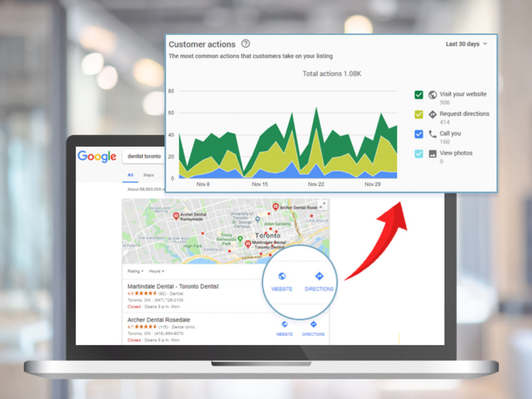The width and height of the screenshot is (532, 399).
Task: Click the Total actions 1.08K text
Action: 332,73
